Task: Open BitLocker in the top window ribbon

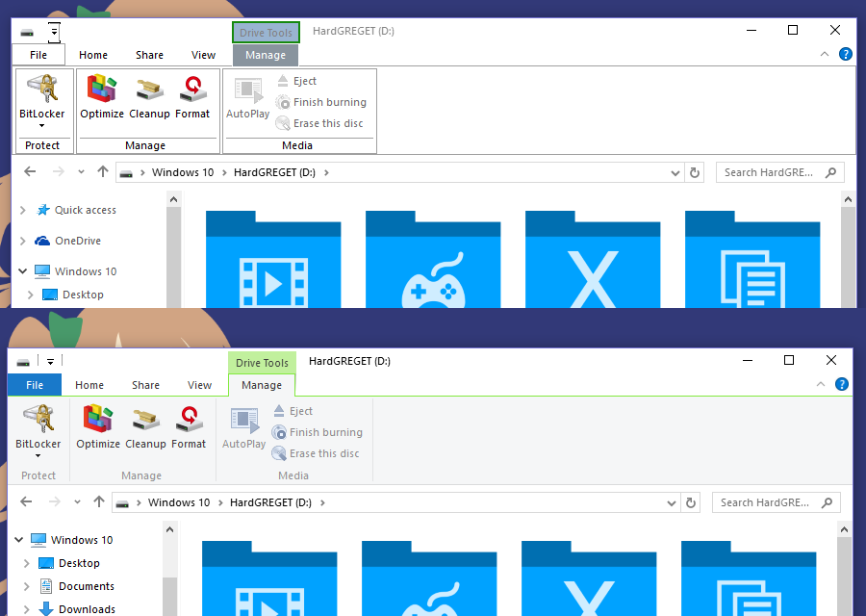Action: coord(42,100)
